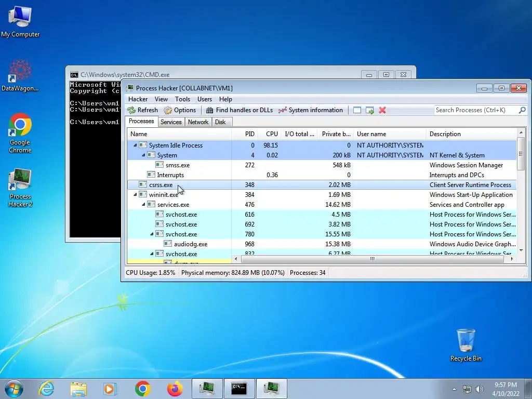The width and height of the screenshot is (532, 399).
Task: Sort by the User name column
Action: [x=390, y=134]
